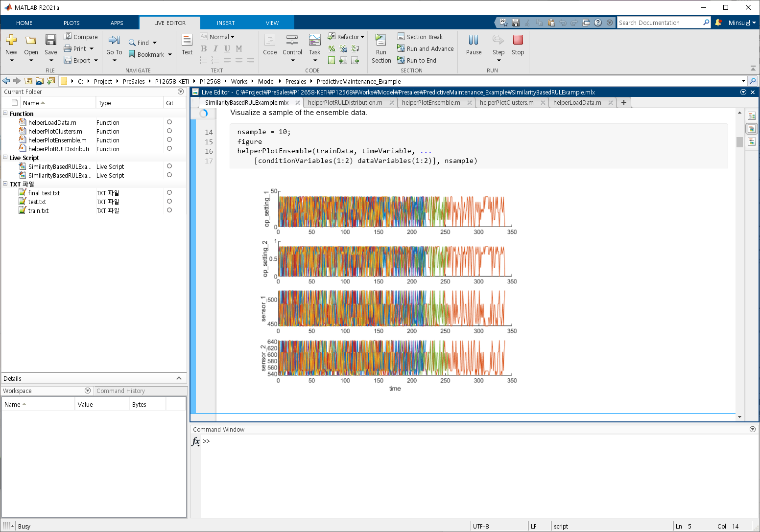Close the helperPlotRULDistribution.m tab
The image size is (760, 532).
point(392,103)
